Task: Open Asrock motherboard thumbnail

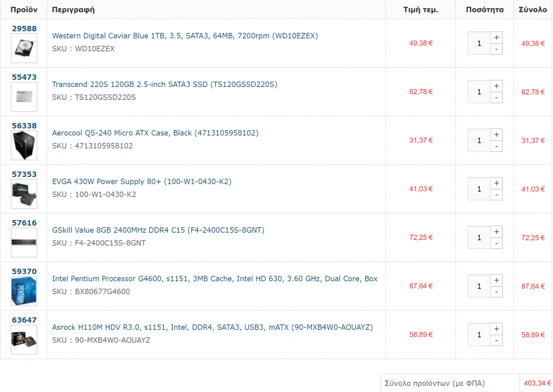Action: click(24, 340)
